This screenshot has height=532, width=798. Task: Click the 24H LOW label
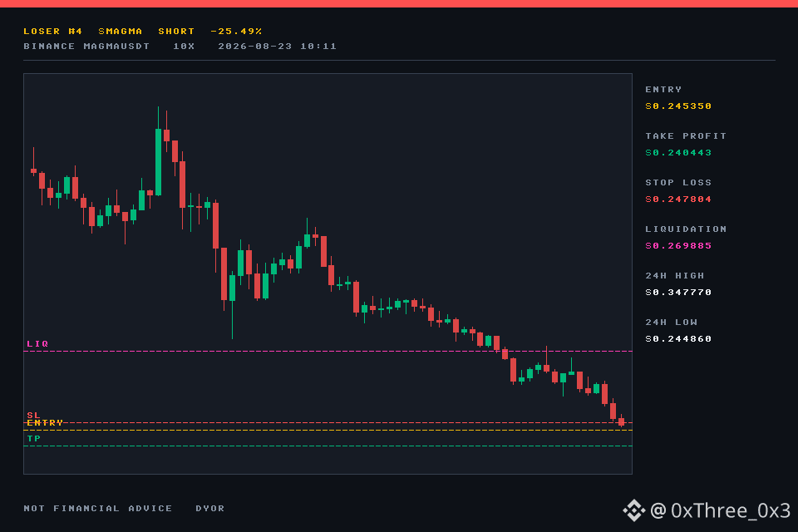click(671, 323)
